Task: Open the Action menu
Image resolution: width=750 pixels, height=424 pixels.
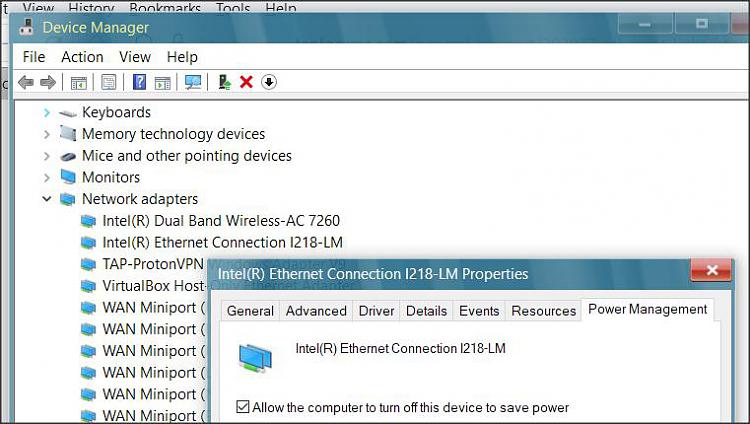Action: pos(82,57)
